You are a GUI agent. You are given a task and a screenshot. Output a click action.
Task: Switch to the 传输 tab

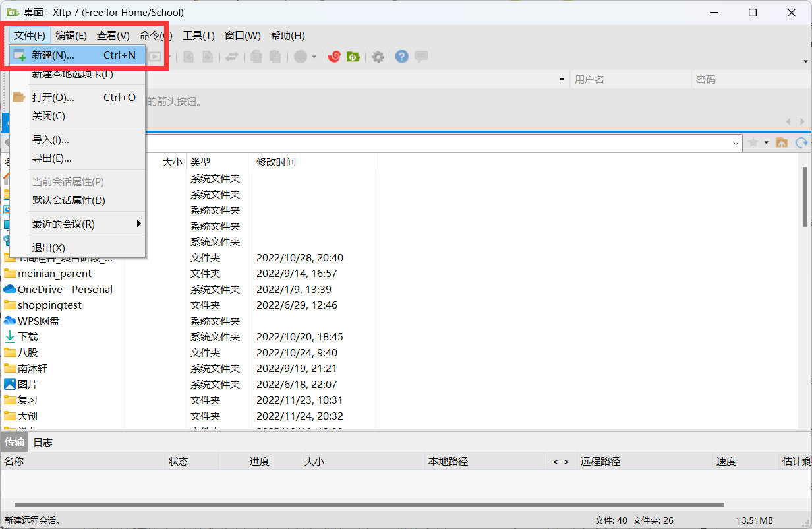[x=14, y=442]
